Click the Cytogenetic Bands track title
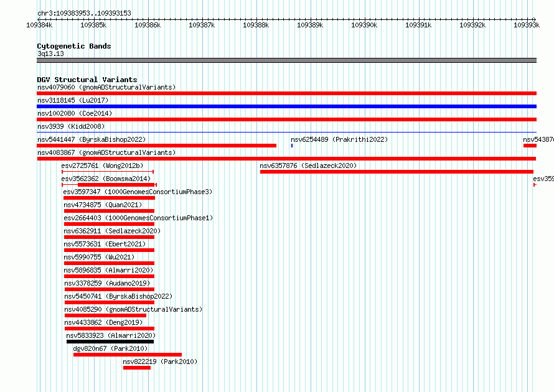The height and width of the screenshot is (392, 554). [74, 46]
